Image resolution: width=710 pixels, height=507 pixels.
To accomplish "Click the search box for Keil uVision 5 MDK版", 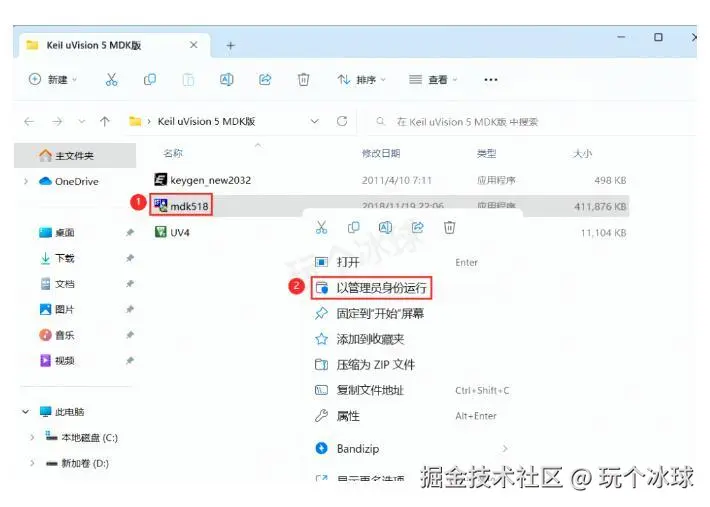I will click(530, 121).
